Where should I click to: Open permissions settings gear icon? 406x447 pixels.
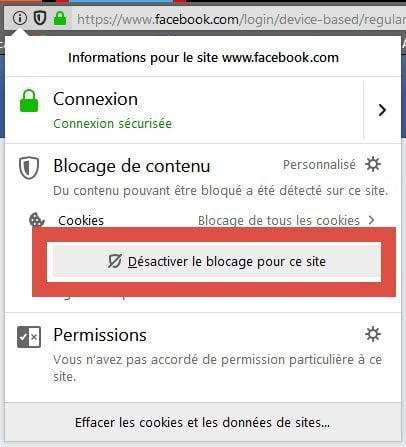(373, 334)
